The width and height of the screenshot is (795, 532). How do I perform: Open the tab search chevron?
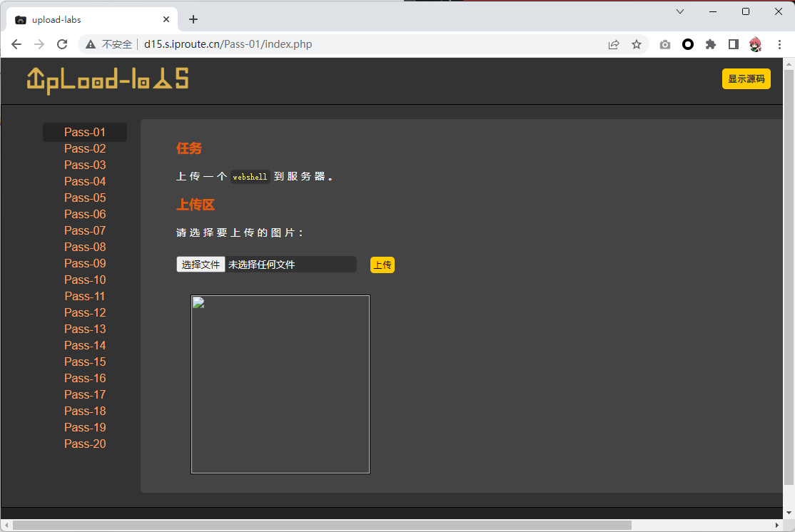pyautogui.click(x=680, y=11)
